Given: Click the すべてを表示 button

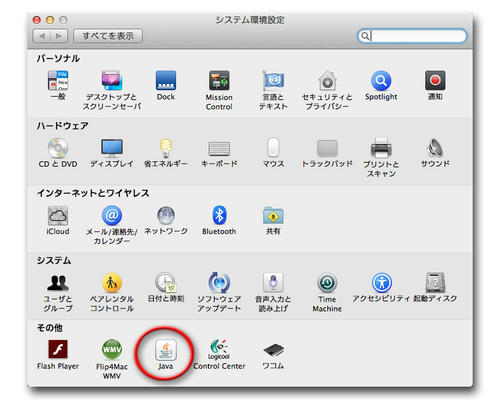Looking at the screenshot, I should 108,36.
